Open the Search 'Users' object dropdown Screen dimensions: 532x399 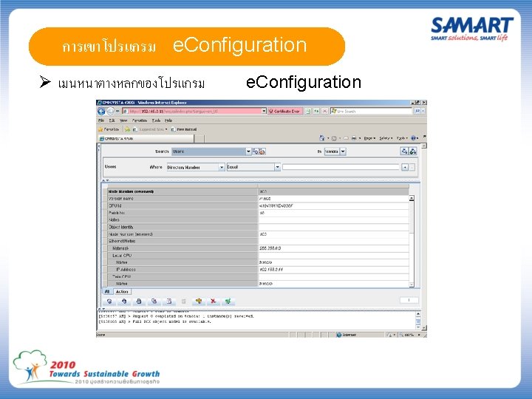pos(248,151)
